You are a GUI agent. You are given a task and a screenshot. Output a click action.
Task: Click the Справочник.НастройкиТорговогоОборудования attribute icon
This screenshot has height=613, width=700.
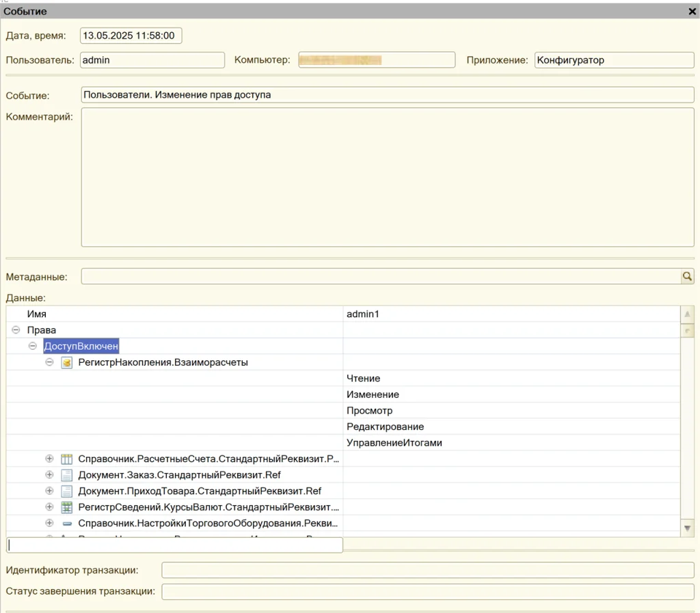point(66,523)
